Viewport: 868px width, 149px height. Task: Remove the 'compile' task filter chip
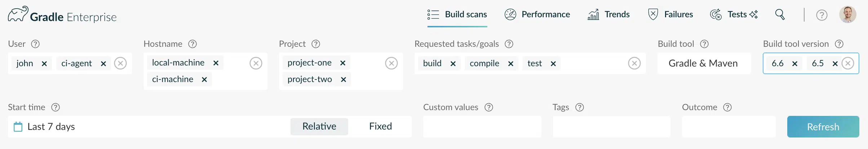511,64
